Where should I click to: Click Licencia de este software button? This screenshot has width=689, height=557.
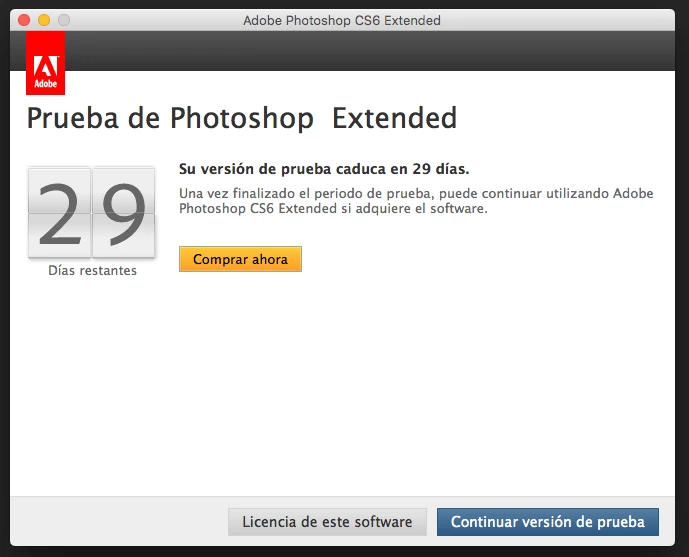(x=327, y=522)
